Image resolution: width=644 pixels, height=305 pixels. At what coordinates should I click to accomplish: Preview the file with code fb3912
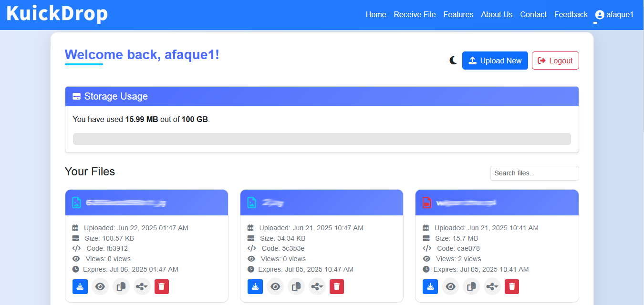point(100,286)
